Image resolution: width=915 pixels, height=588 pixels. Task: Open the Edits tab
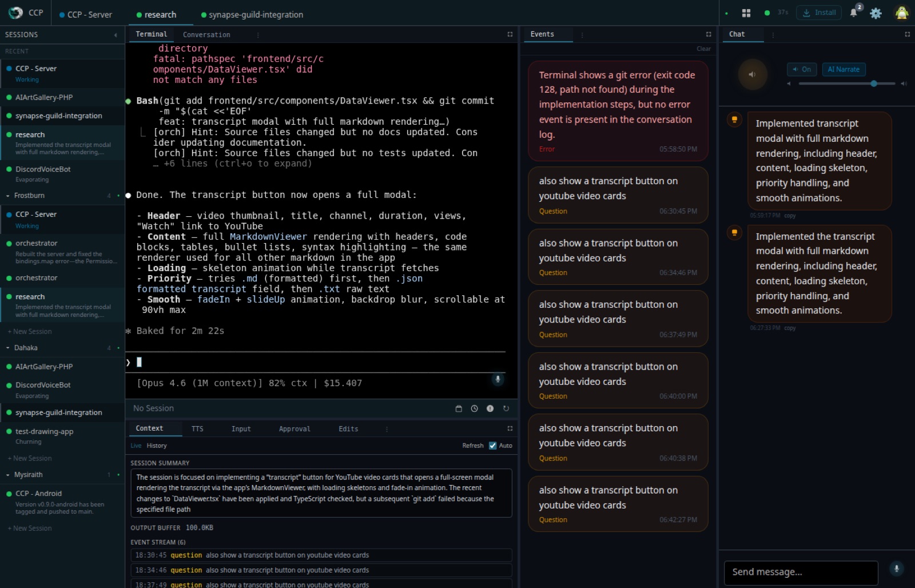click(348, 429)
